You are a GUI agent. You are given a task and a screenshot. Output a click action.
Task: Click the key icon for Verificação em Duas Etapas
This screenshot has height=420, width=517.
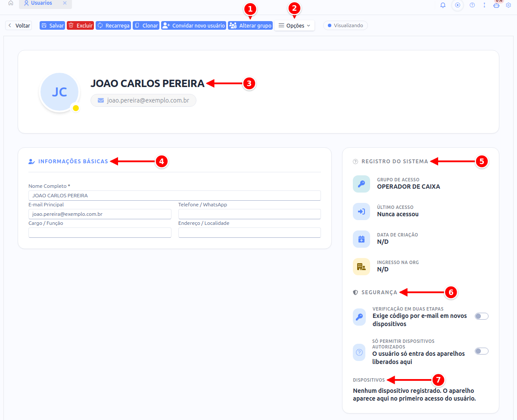click(359, 317)
